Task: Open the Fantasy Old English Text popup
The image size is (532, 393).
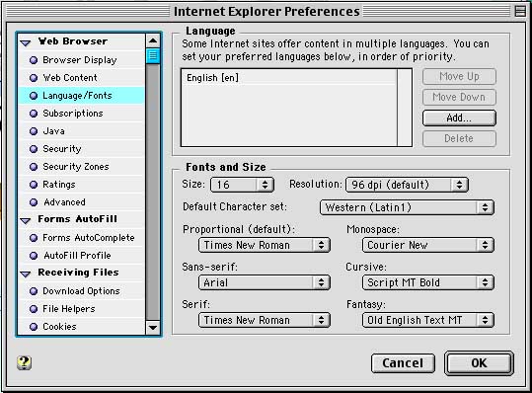Action: (x=428, y=320)
